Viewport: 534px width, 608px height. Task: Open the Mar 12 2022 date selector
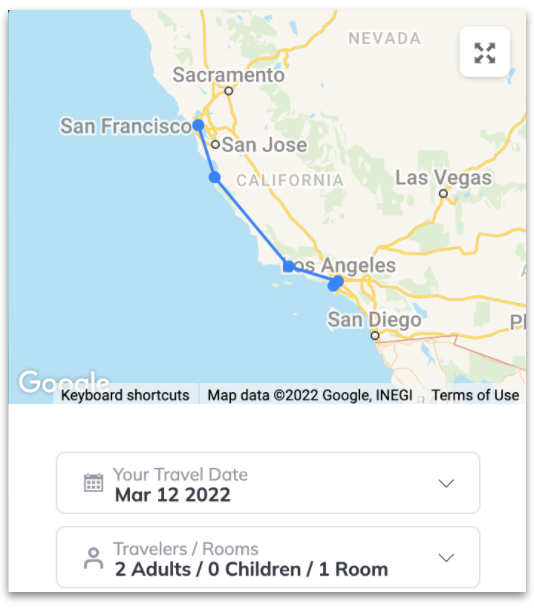point(268,483)
